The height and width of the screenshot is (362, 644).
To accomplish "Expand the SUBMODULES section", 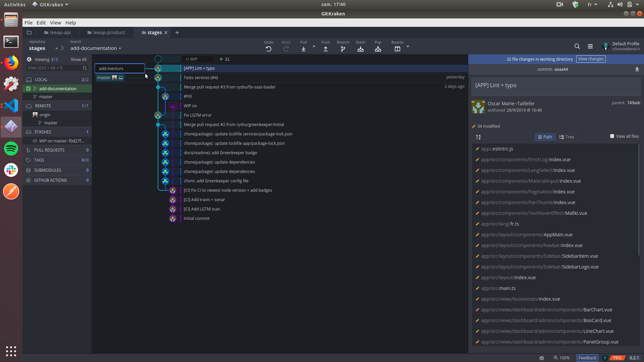I will pos(57,170).
